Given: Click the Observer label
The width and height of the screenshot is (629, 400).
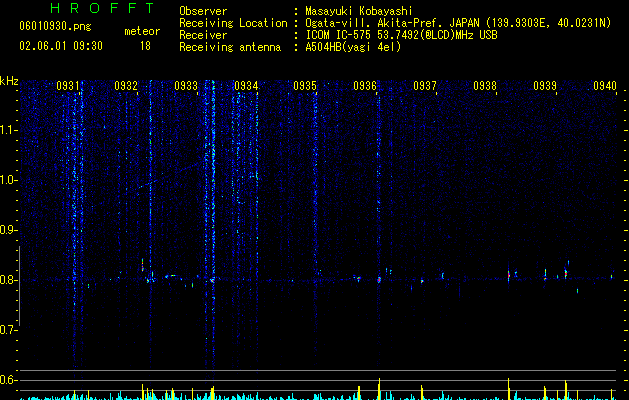Looking at the screenshot, I should coord(203,11).
